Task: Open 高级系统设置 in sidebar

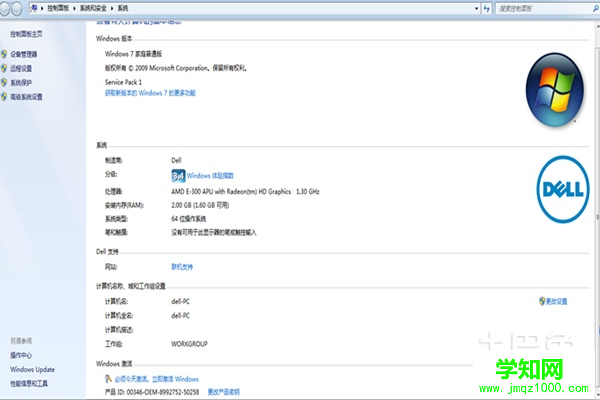Action: 26,96
